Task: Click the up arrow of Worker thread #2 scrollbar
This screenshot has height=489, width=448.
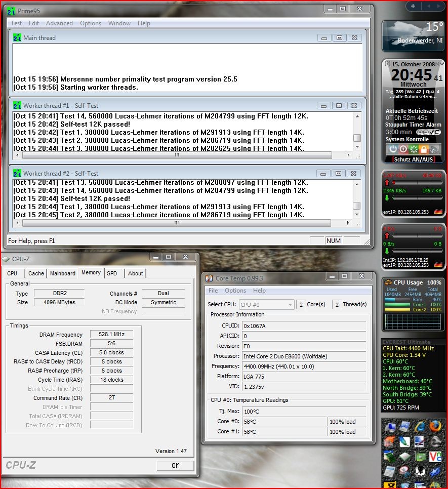Action: 357,184
